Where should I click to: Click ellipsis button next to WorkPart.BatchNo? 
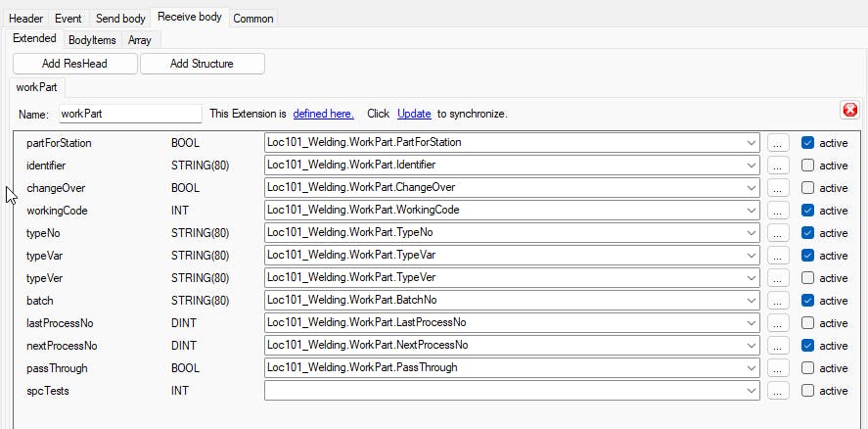click(778, 301)
